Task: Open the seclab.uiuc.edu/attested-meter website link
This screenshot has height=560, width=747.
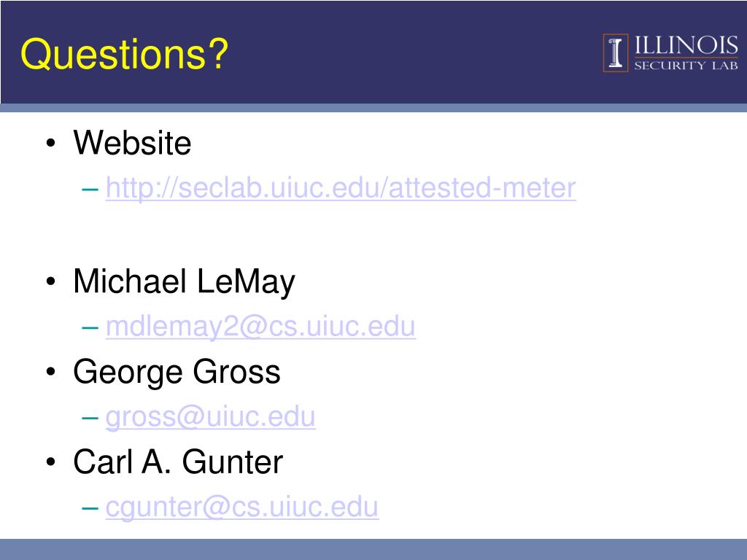Action: [x=341, y=188]
